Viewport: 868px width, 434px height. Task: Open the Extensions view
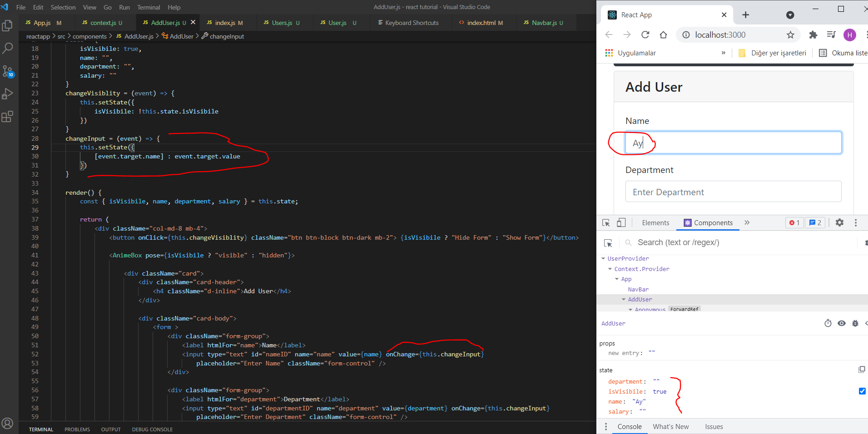tap(7, 117)
